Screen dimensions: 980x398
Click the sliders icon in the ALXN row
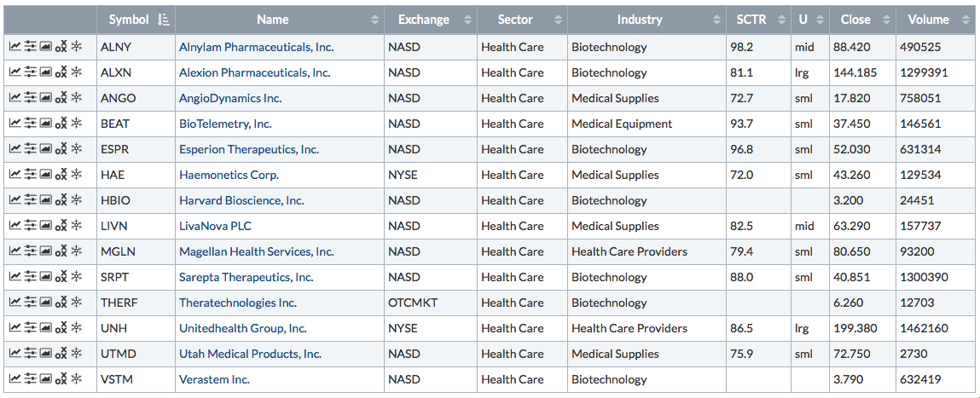point(31,73)
